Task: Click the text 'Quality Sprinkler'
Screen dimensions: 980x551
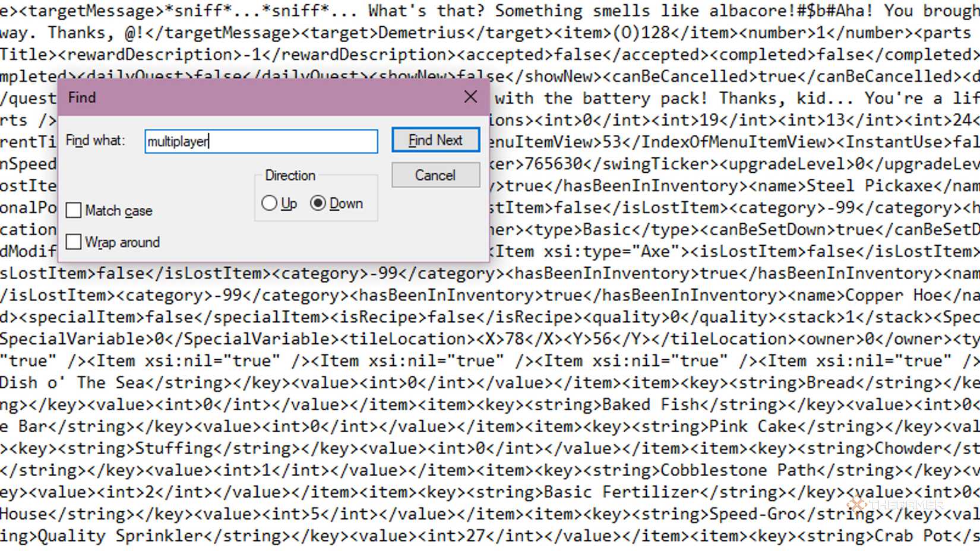Action: pos(121,536)
